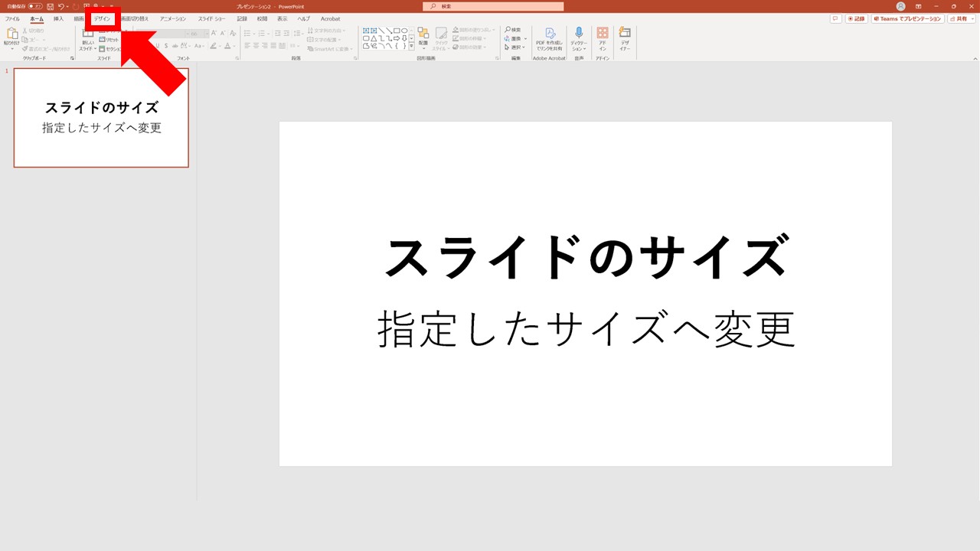Select the Dictation microphone icon
Viewport: 980px width, 551px height.
click(x=579, y=34)
